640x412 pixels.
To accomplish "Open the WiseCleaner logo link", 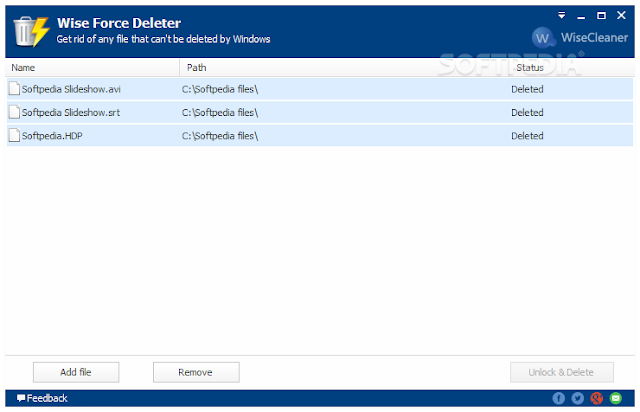I will (580, 38).
